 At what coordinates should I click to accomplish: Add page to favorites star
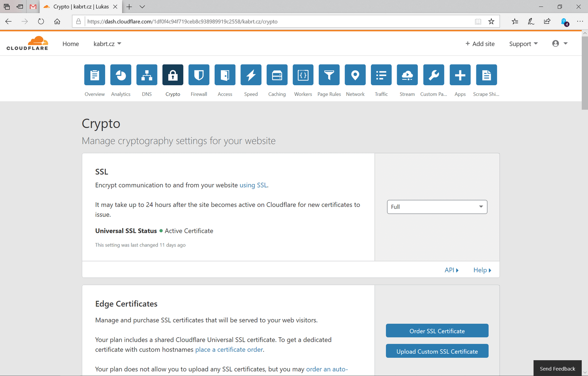coord(491,21)
